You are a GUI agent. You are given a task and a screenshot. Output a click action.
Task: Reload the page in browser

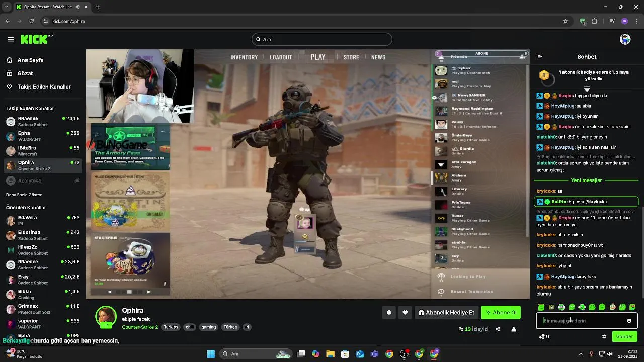[31, 21]
